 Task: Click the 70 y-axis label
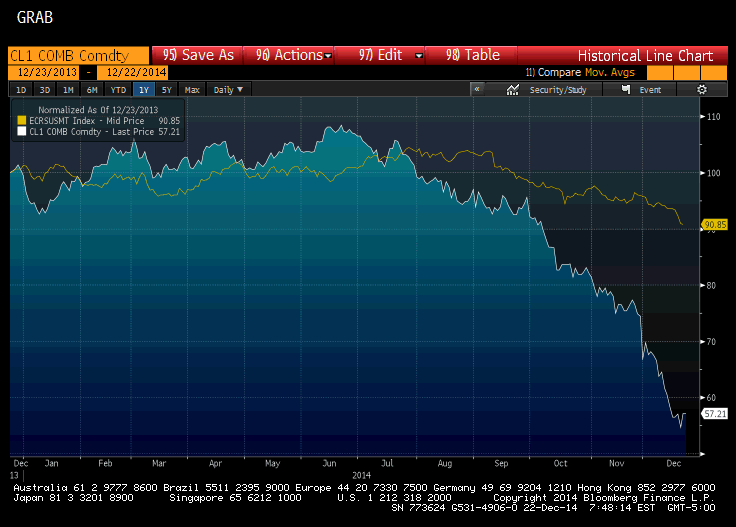pyautogui.click(x=712, y=342)
